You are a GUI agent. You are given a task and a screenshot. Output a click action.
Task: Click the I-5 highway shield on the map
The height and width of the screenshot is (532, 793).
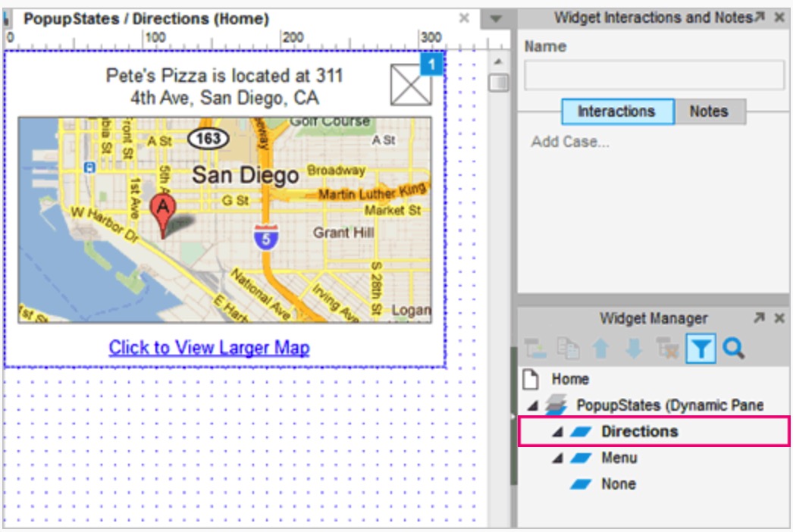click(265, 238)
